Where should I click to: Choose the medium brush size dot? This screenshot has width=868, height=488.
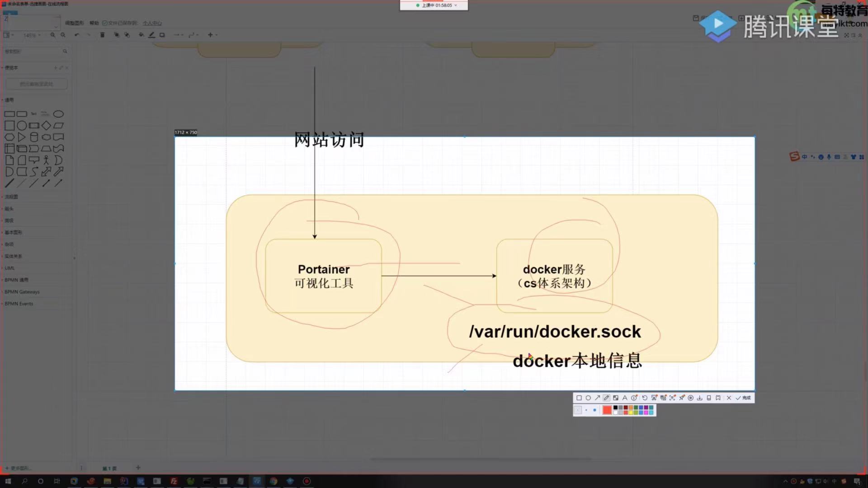coord(586,410)
